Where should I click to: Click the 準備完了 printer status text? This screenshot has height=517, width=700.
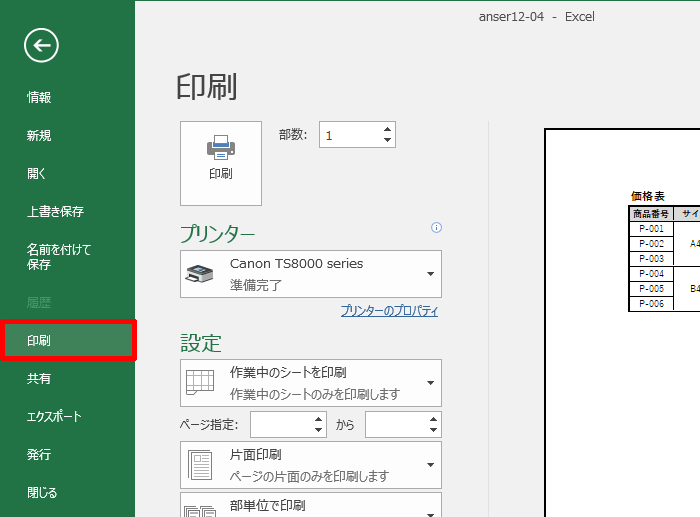(x=256, y=285)
